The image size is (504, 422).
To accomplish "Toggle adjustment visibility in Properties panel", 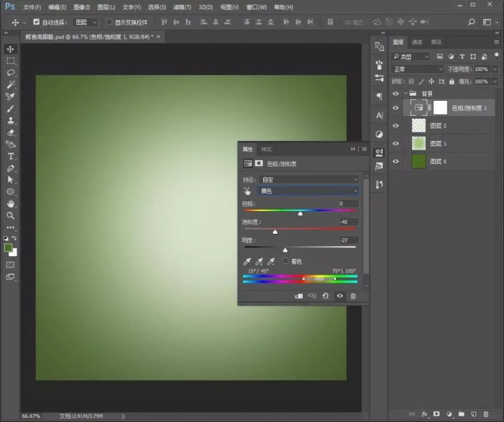I will point(340,296).
